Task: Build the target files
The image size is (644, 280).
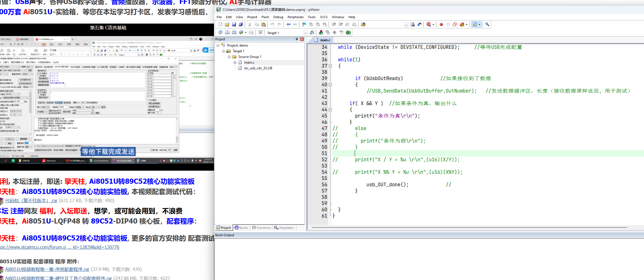Action: pyautogui.click(x=227, y=32)
